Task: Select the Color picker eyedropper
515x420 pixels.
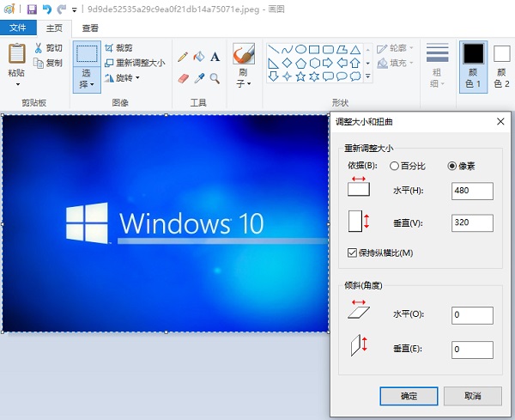Action: pos(199,78)
